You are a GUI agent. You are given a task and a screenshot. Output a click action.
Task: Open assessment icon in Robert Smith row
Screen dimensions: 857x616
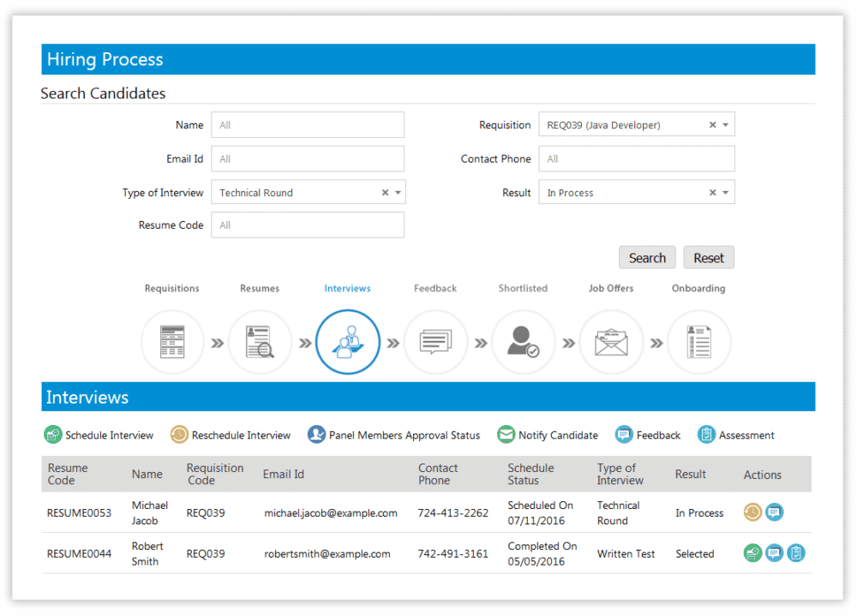796,553
